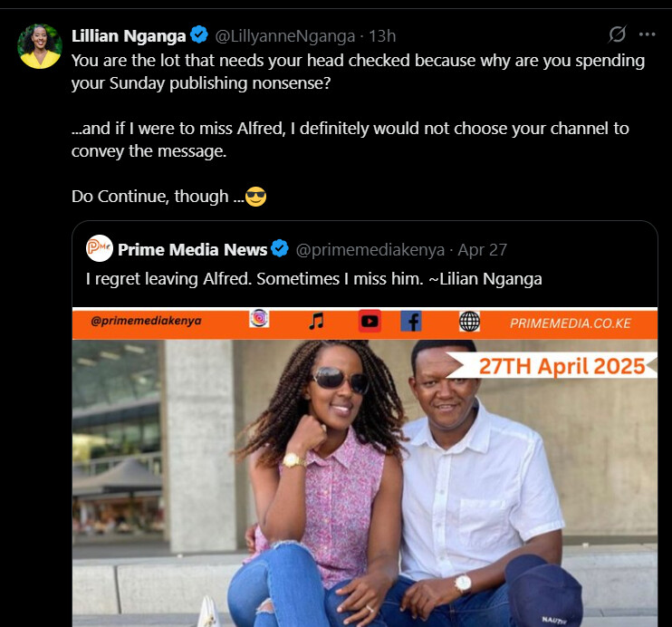This screenshot has height=627, width=672.
Task: Click the Grok icon beside the post menu
Action: point(617,34)
